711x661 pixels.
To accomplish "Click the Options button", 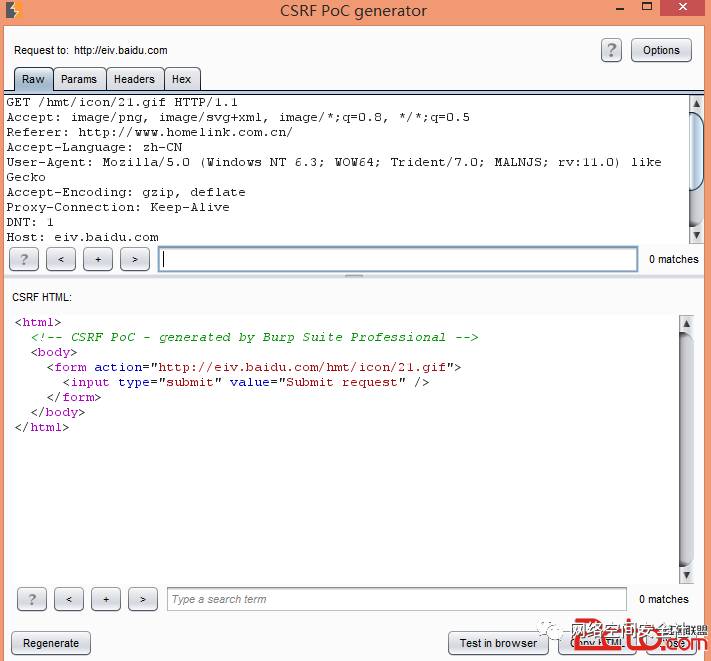I will click(661, 50).
